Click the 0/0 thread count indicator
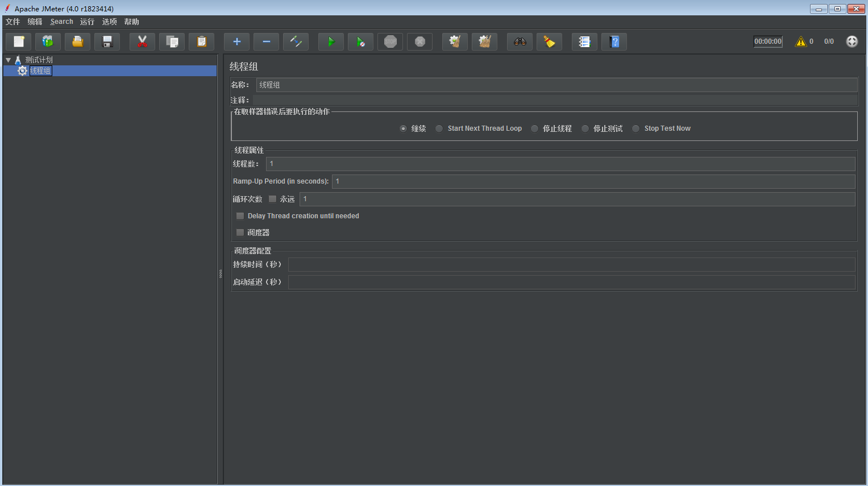The image size is (868, 486). [829, 41]
